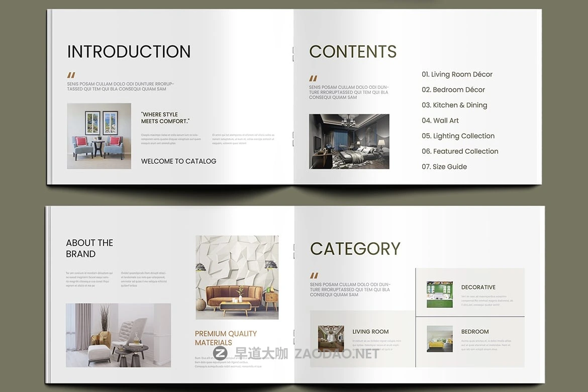Click the two blue armchairs photo
This screenshot has width=588, height=392.
99,136
